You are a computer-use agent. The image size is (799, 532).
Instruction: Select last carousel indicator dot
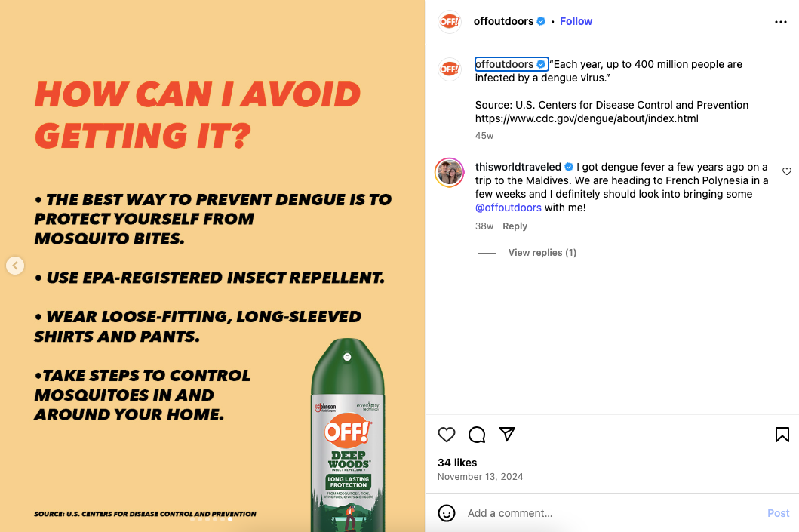[x=230, y=519]
